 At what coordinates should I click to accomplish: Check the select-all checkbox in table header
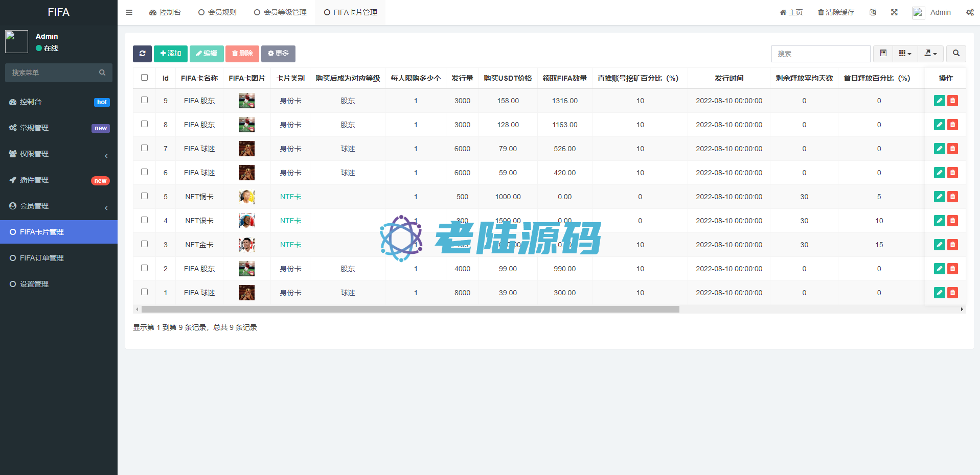[x=145, y=78]
